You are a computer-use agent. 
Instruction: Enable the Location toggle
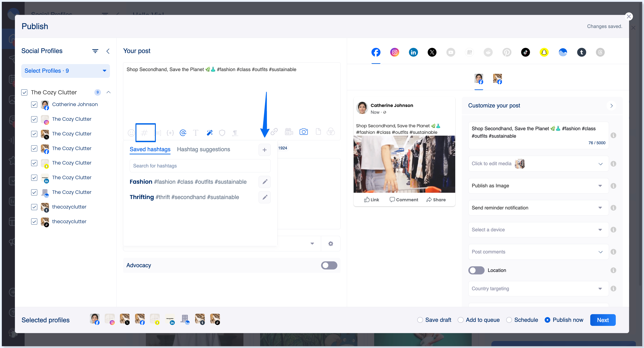tap(476, 270)
